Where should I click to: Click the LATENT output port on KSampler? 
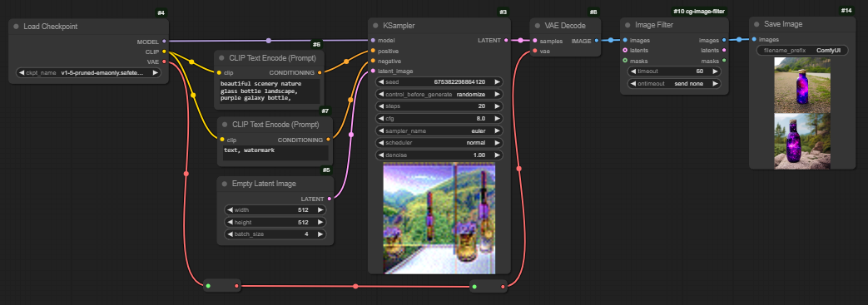pos(506,41)
